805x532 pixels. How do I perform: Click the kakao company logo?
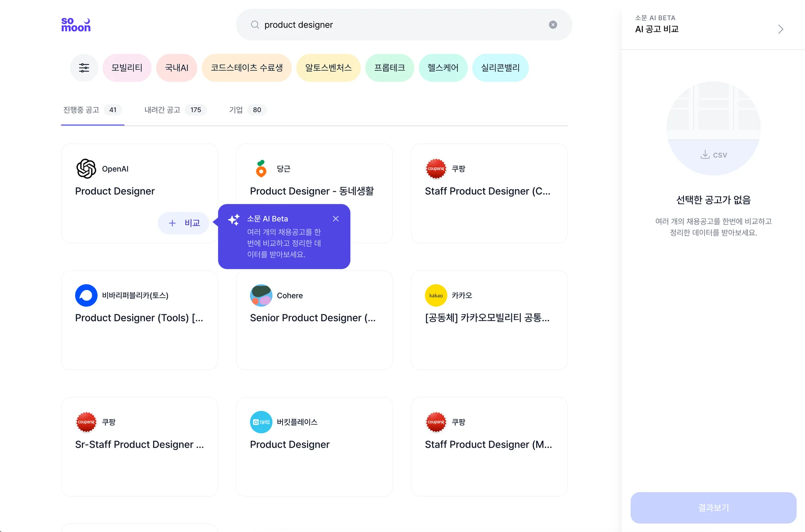tap(436, 296)
